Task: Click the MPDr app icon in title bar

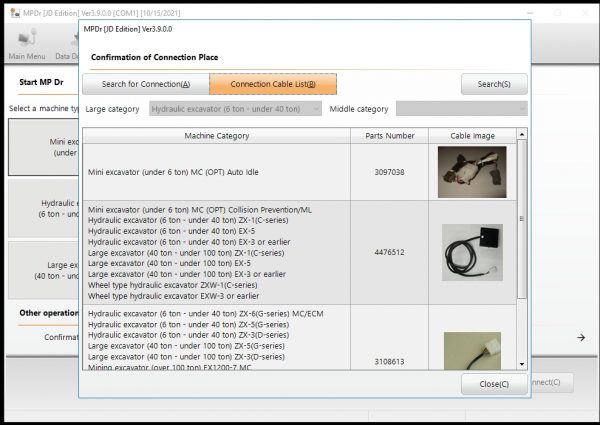Action: click(15, 13)
